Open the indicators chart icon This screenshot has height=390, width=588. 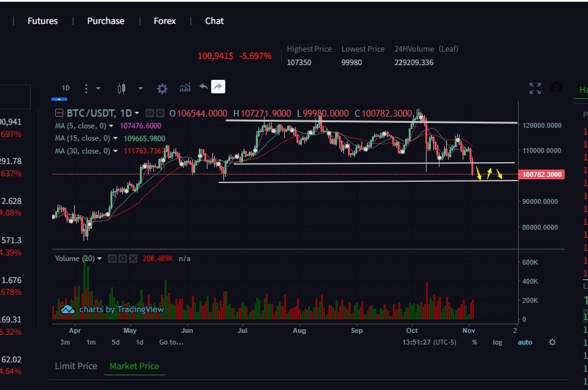(185, 88)
